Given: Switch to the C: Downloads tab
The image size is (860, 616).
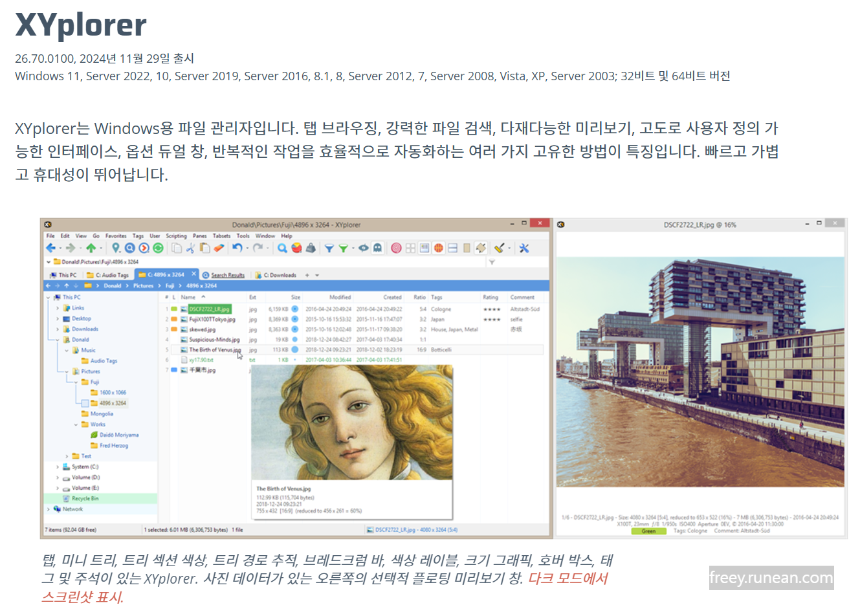Looking at the screenshot, I should point(276,275).
